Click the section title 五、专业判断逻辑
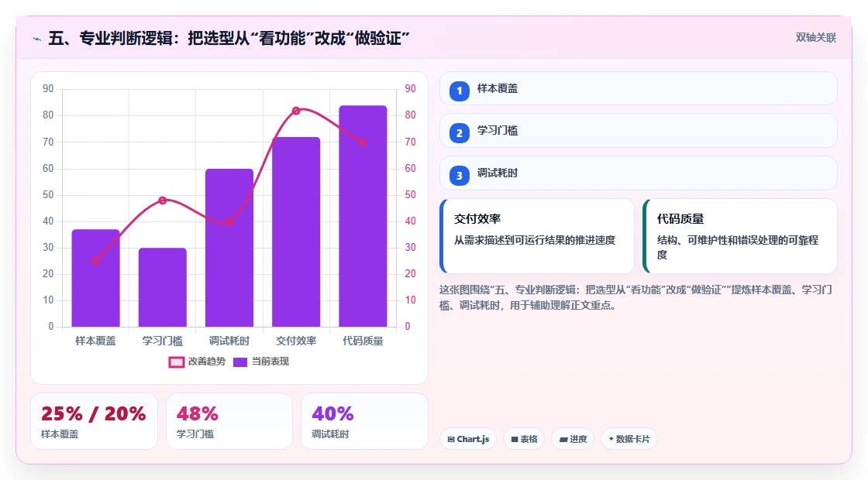This screenshot has width=868, height=480. [229, 38]
